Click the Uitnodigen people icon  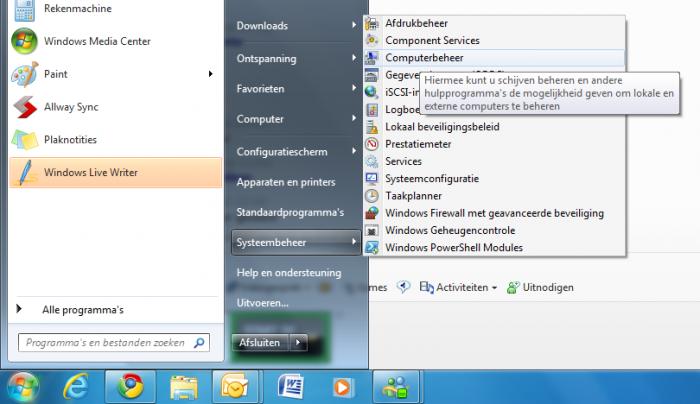coord(513,287)
